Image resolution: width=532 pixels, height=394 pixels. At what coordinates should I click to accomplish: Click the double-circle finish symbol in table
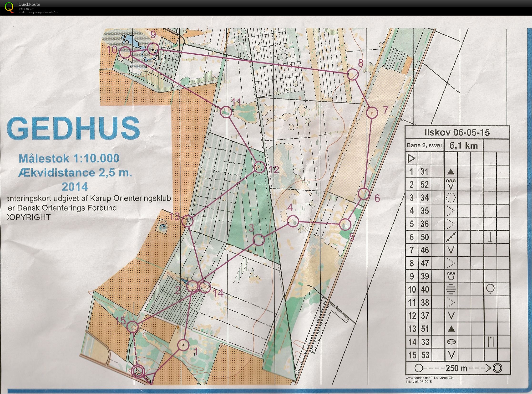point(497,368)
